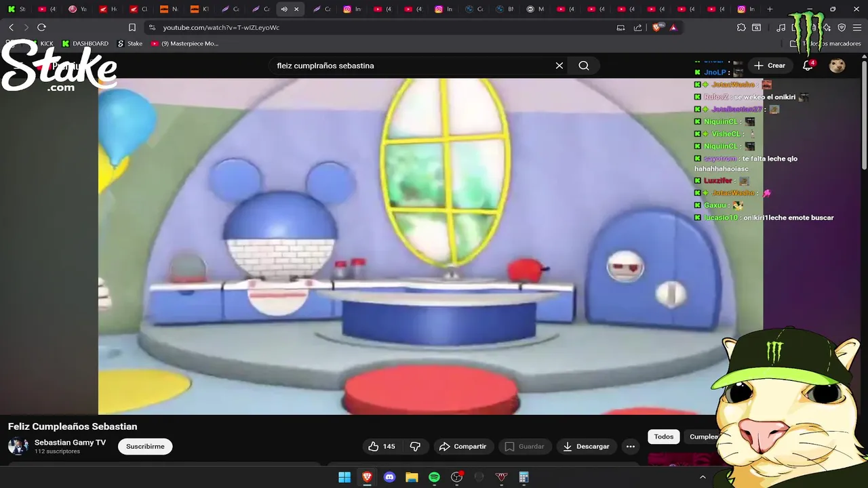Switch to the first Instagram tab

click(353, 9)
